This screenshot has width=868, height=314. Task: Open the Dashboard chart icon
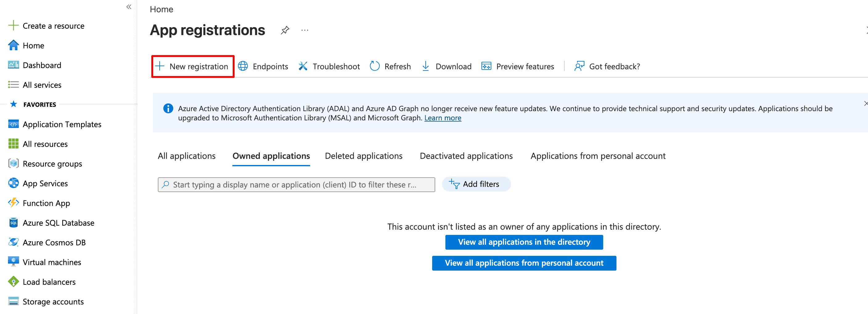click(13, 65)
